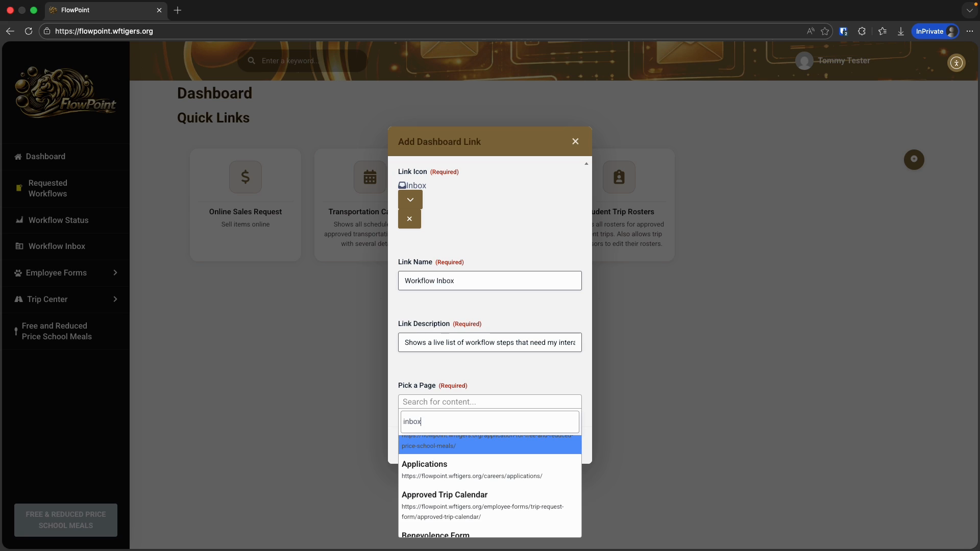
Task: Click the browser downloads icon
Action: coord(901,31)
